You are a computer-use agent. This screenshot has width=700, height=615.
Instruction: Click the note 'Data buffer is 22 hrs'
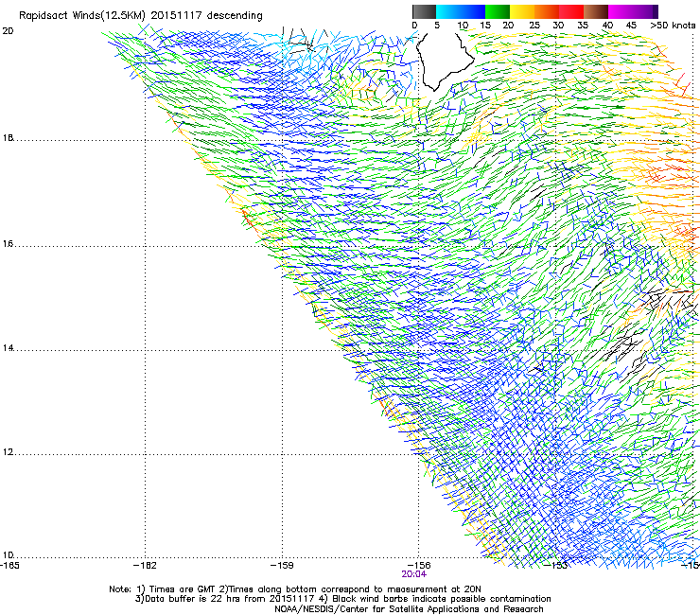click(193, 599)
